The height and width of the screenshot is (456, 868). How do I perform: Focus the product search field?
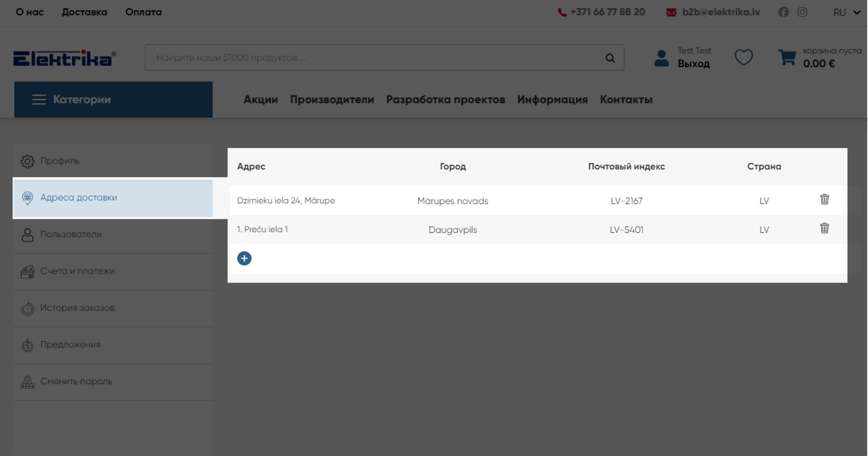pyautogui.click(x=373, y=58)
